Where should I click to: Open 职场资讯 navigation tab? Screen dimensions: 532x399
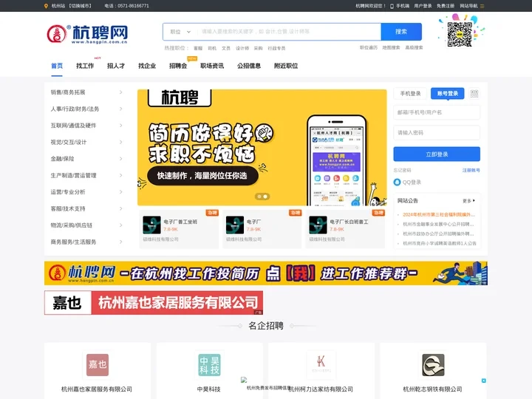212,66
